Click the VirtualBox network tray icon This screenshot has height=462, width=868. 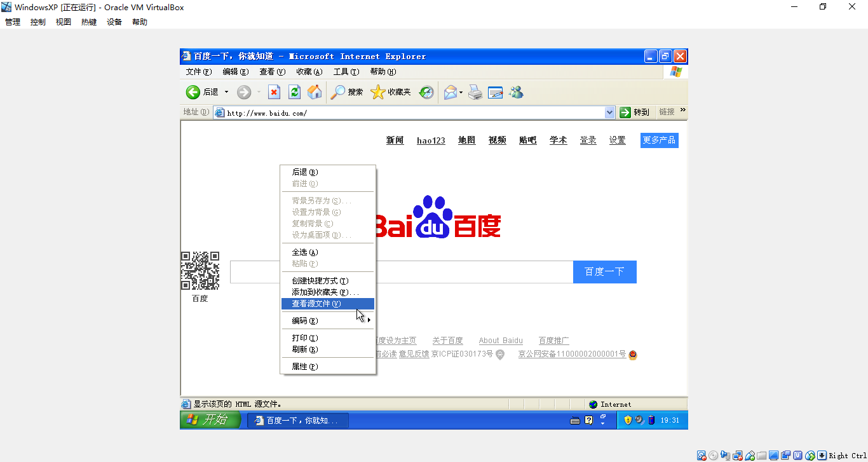tap(738, 456)
